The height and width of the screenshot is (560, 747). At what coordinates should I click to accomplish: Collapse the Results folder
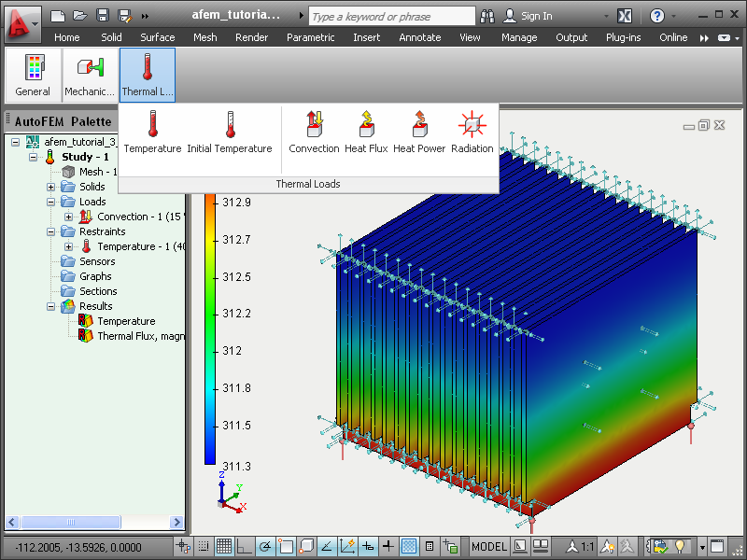pyautogui.click(x=51, y=306)
